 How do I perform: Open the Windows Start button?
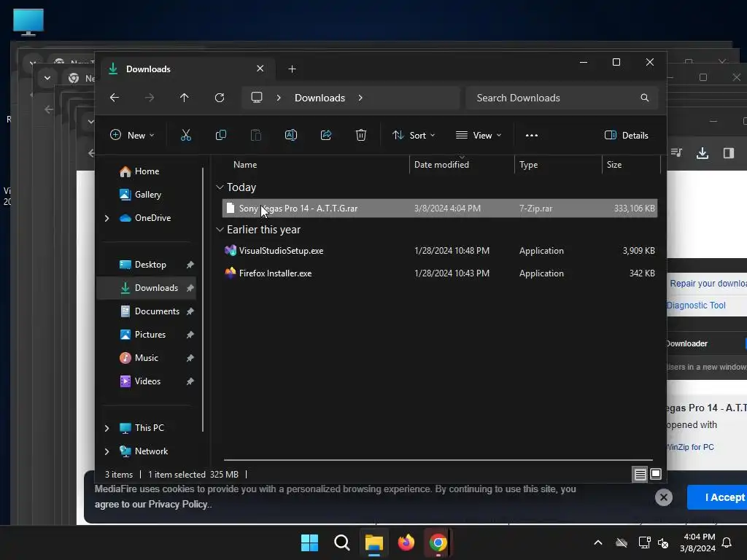(x=309, y=542)
